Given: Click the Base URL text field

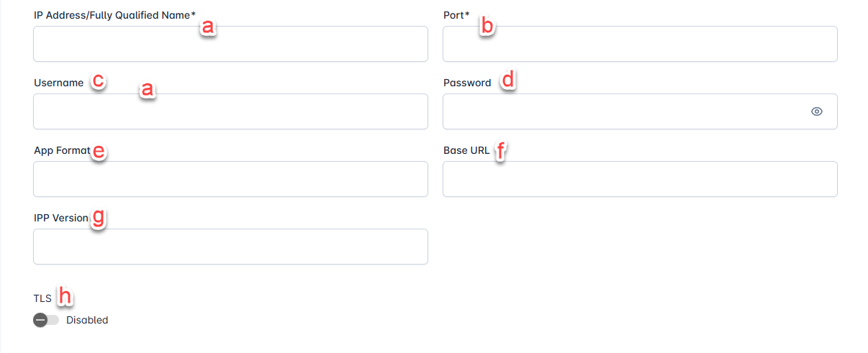Looking at the screenshot, I should tap(639, 179).
